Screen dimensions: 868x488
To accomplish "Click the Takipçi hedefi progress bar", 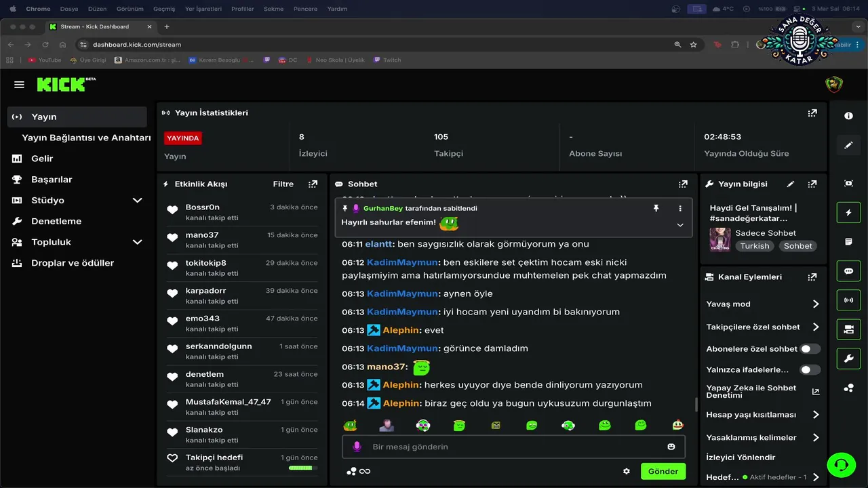I will [302, 468].
